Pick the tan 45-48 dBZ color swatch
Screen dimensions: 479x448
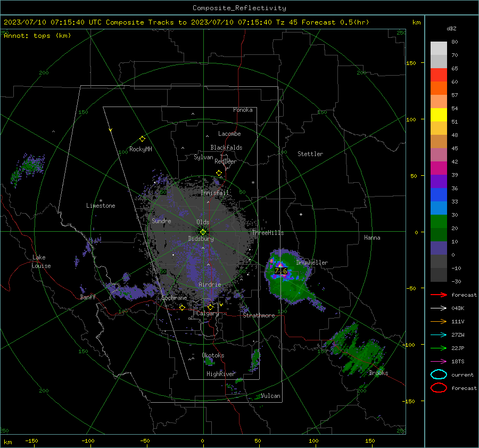(x=439, y=142)
